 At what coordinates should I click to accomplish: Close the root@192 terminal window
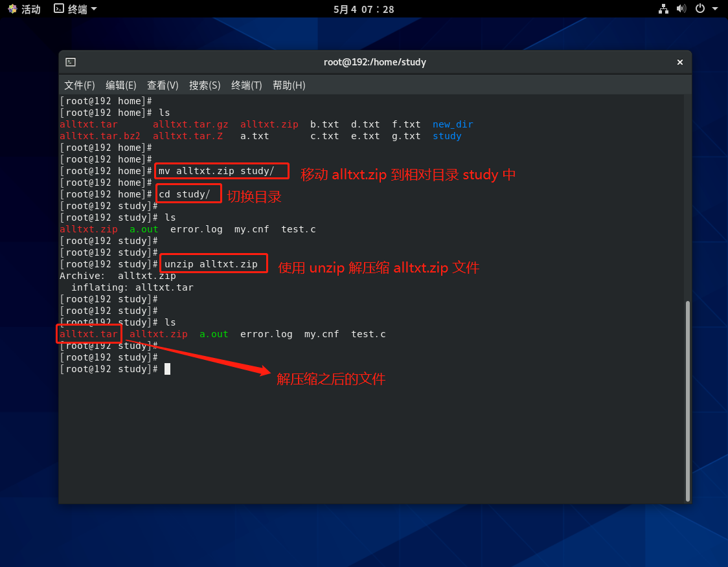click(679, 62)
